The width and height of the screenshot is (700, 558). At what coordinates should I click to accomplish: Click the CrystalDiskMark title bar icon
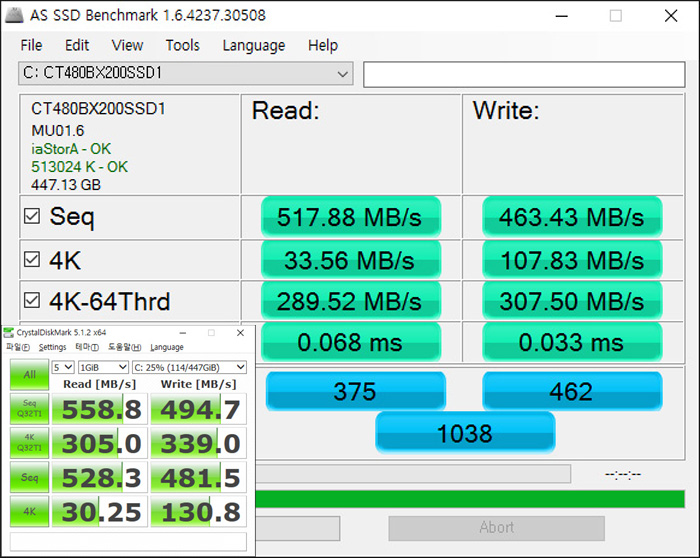(8, 333)
